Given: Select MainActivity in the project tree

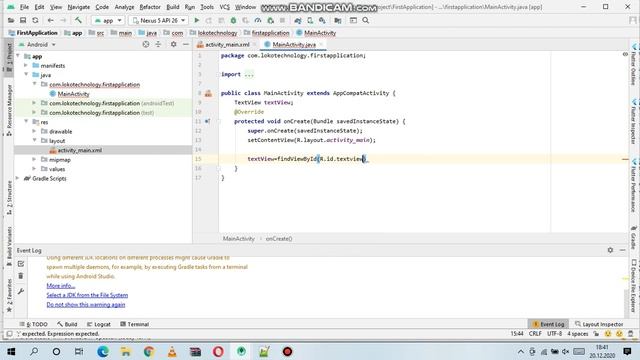Looking at the screenshot, I should 73,94.
